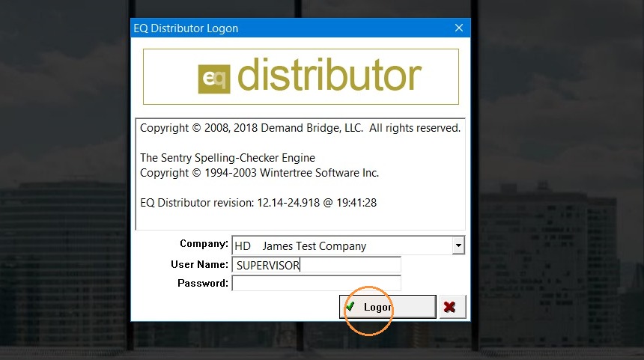Viewport: 644px width, 360px height.
Task: Click the Demand Bridge copyright line
Action: (300, 128)
